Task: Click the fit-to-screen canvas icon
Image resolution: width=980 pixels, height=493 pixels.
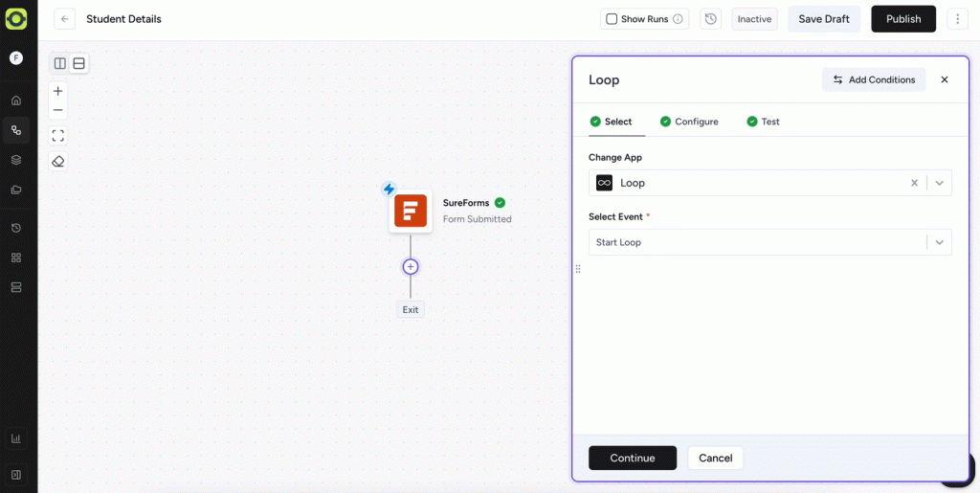Action: point(58,136)
